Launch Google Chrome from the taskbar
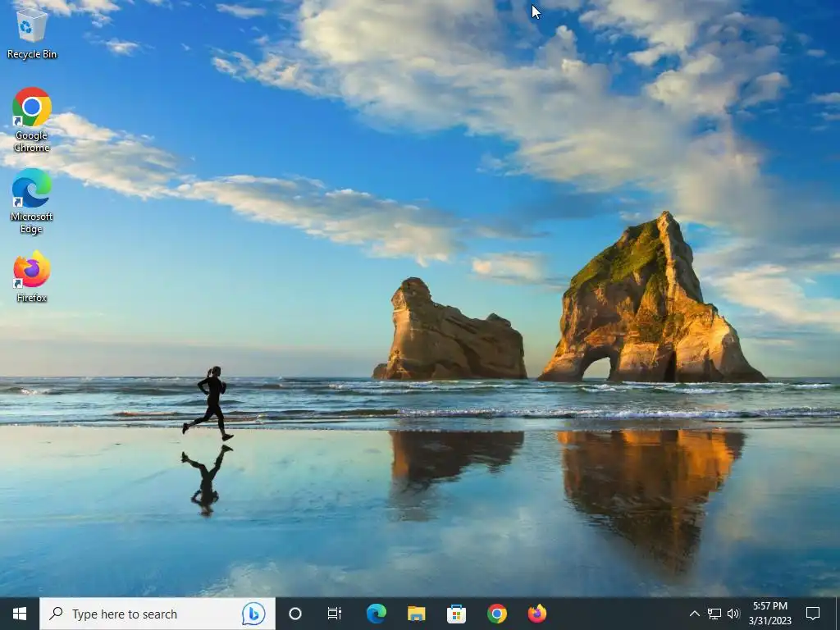The image size is (840, 630). coord(497,614)
